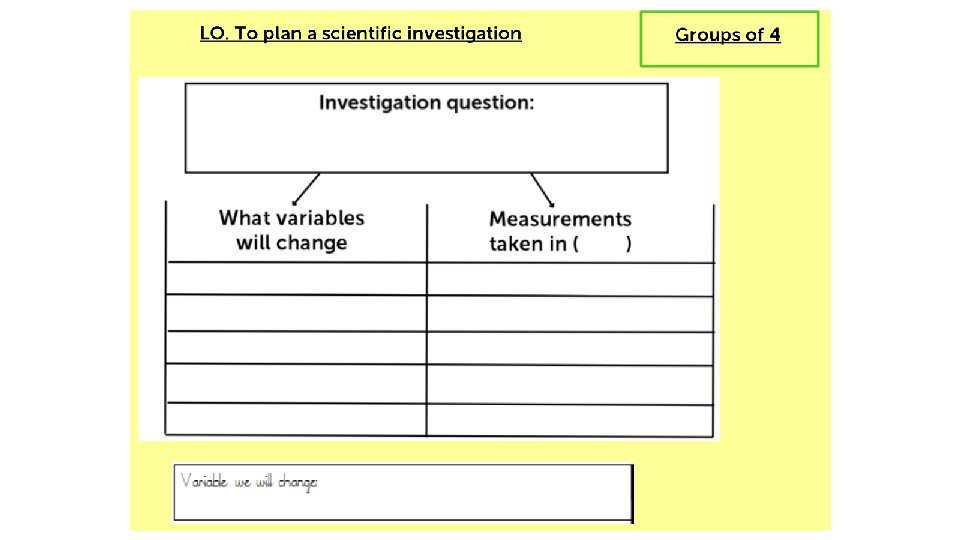
Task: Click third empty row under Measurements
Action: pos(570,349)
